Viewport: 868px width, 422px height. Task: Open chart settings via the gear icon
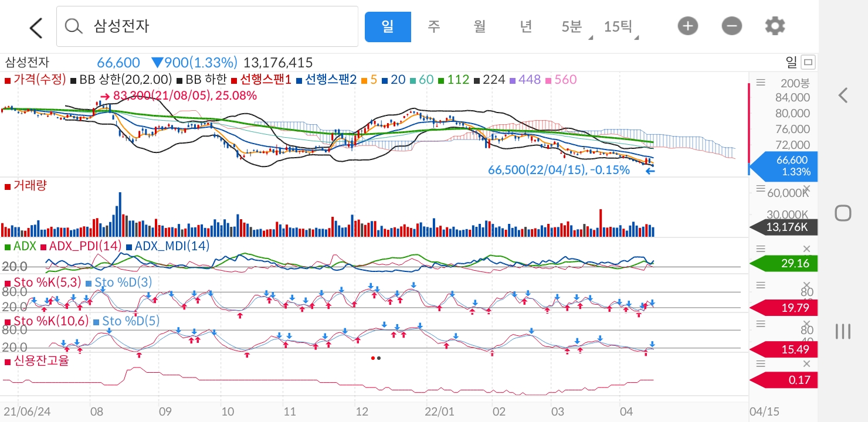(775, 26)
